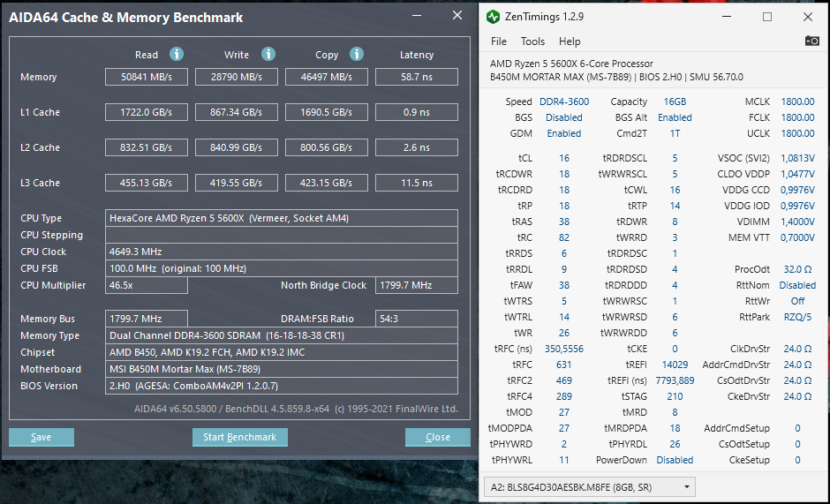830x504 pixels.
Task: Select the Memory Copy 46497 MB/s field
Action: coord(326,77)
